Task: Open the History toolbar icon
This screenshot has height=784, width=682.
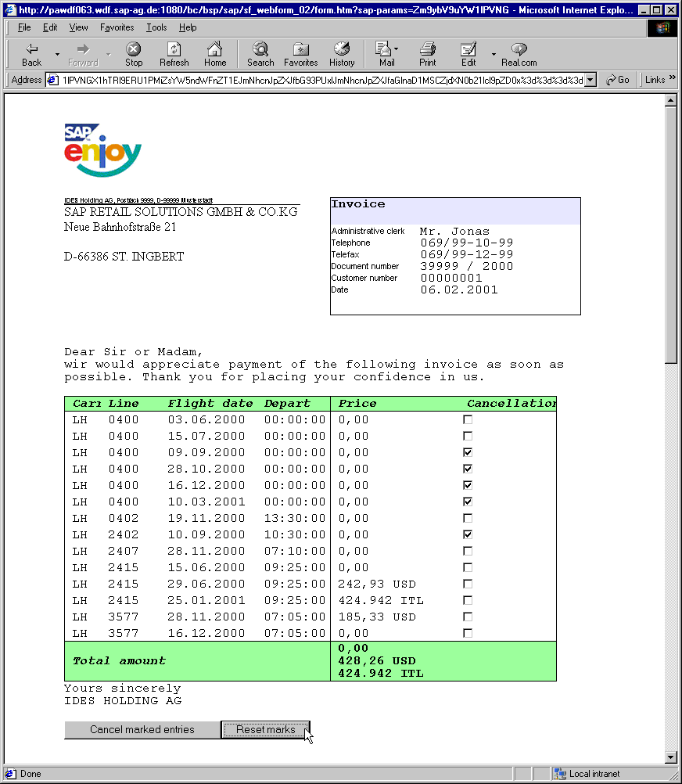Action: pos(342,49)
